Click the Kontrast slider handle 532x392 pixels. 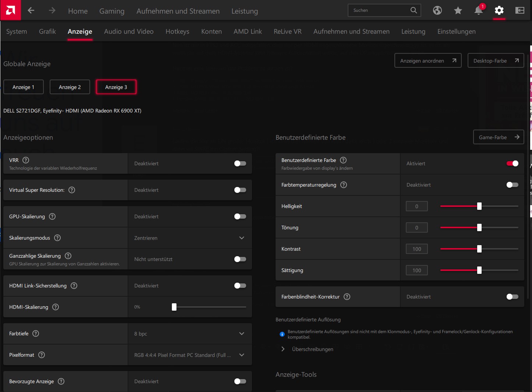click(x=479, y=249)
